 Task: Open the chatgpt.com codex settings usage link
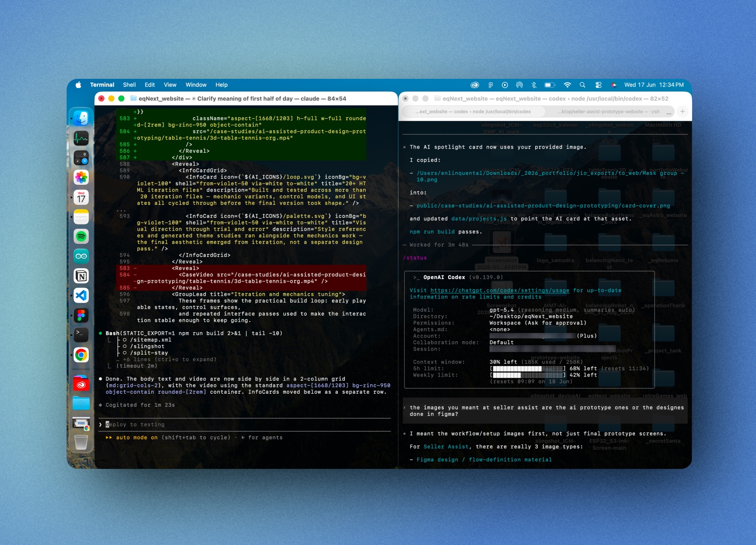point(500,290)
